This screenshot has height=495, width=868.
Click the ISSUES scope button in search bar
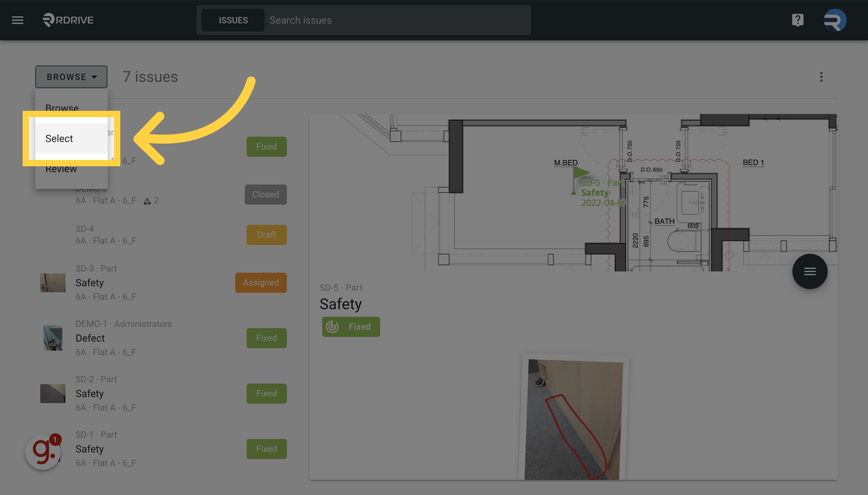233,20
